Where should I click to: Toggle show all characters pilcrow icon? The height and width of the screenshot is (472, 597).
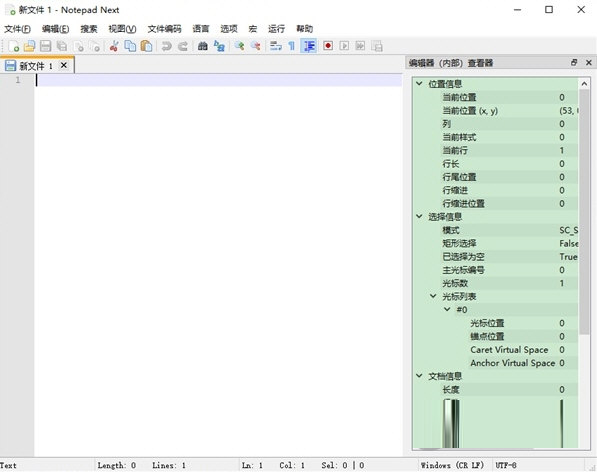coord(292,46)
